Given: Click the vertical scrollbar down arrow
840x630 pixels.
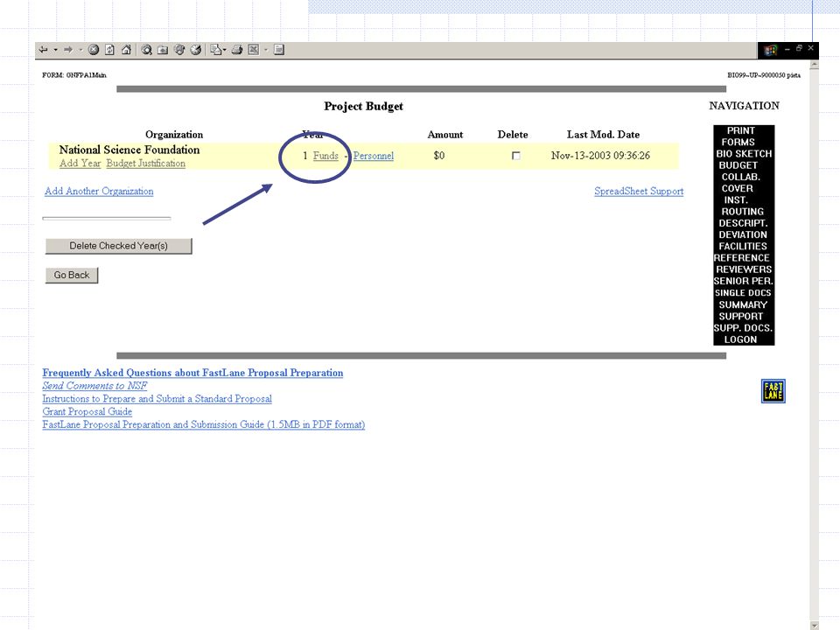Looking at the screenshot, I should [815, 625].
